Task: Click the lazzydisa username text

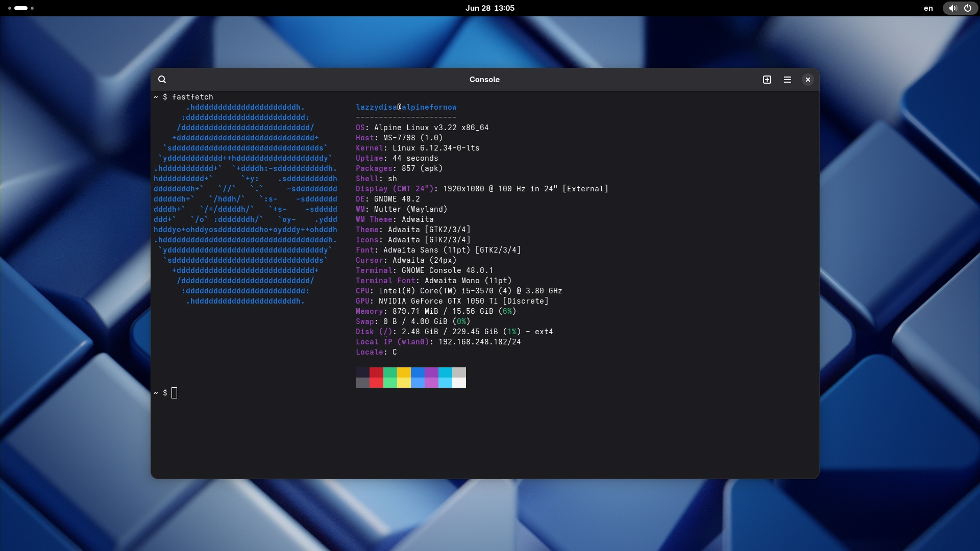Action: [376, 107]
